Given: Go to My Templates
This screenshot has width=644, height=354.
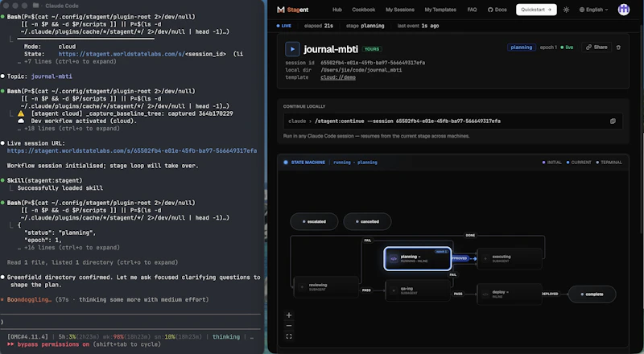Looking at the screenshot, I should click(x=440, y=10).
